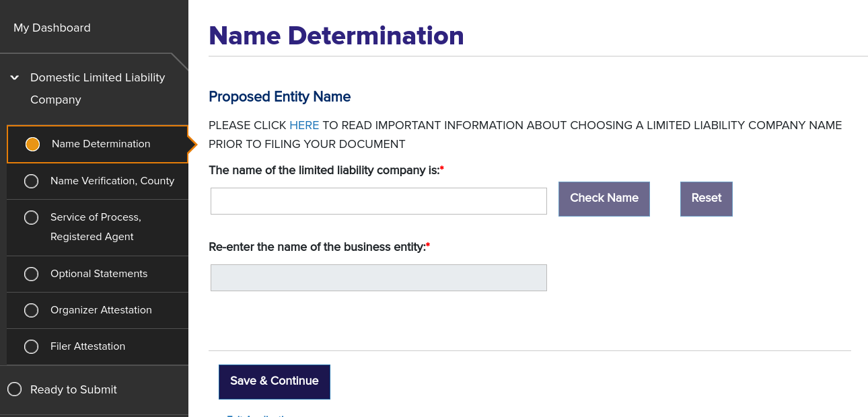Click the limited liability company name input field
The width and height of the screenshot is (868, 417).
point(378,200)
